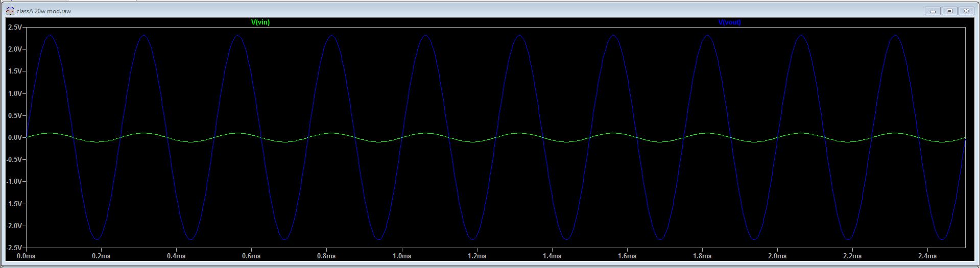Click the V(vin) trace label
980x268 pixels.
point(260,22)
